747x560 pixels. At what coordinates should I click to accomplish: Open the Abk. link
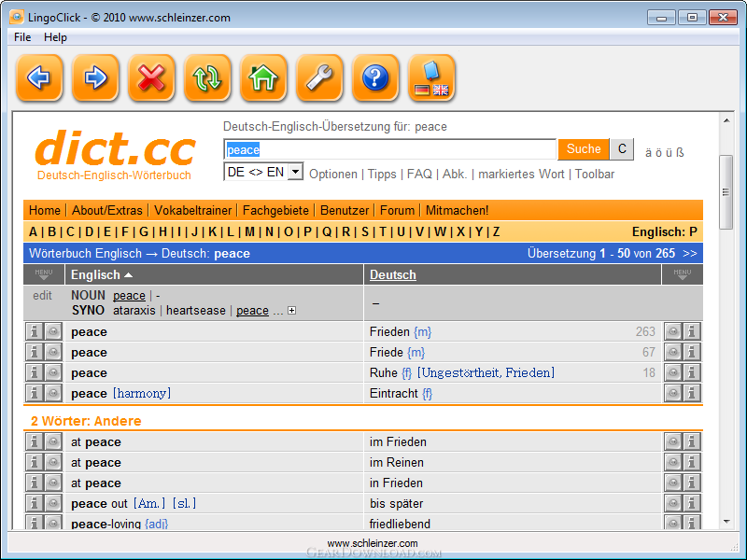(455, 174)
